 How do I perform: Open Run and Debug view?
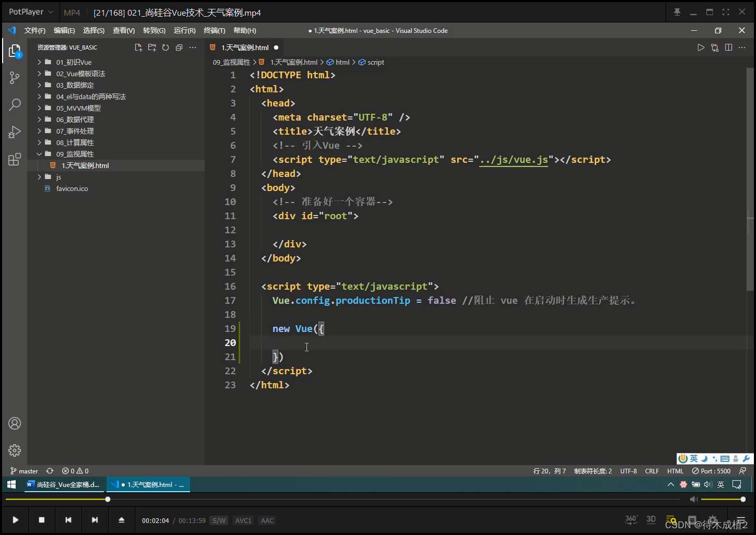click(x=15, y=132)
